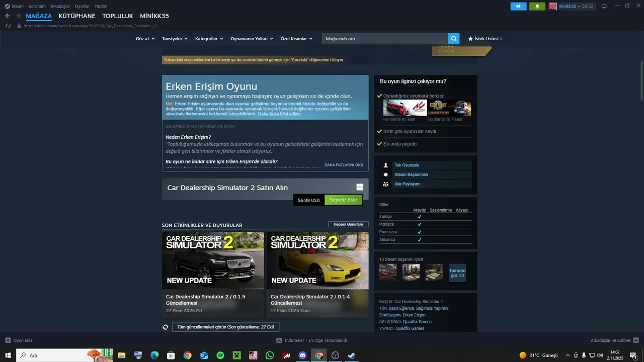Screen dimensions: 644x362
Task: Open the İstek Listesi wishlist
Action: click(x=485, y=39)
